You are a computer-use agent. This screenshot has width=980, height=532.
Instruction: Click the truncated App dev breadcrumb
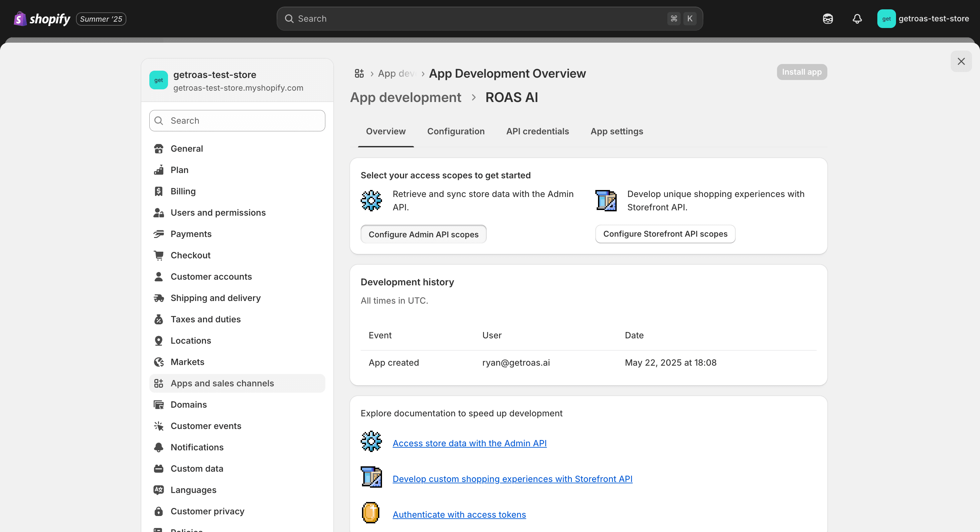pos(397,73)
